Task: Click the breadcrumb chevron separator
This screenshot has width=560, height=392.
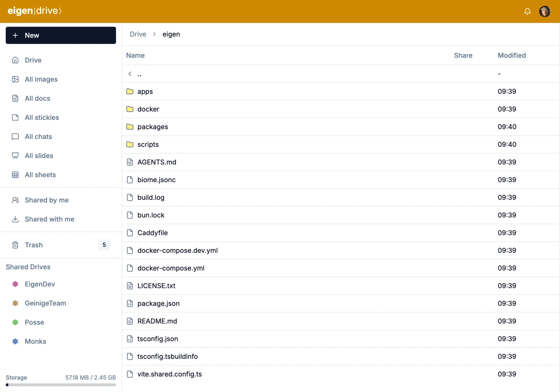Action: [154, 34]
